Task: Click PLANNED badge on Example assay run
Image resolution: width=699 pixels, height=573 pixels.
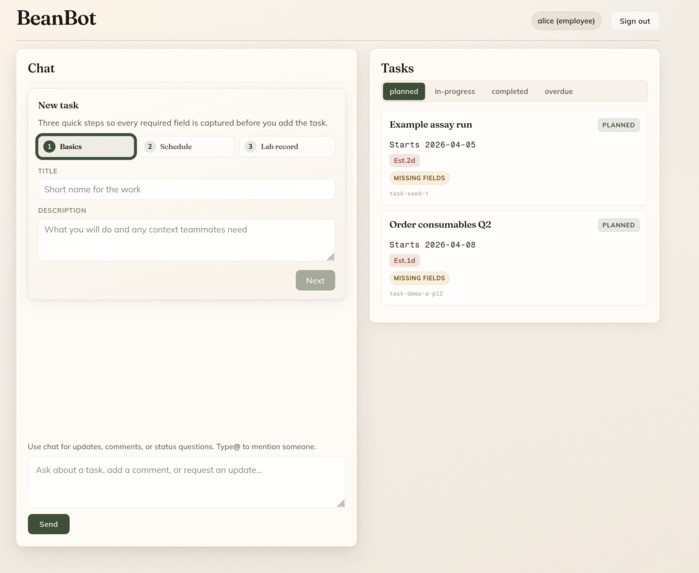Action: coord(618,125)
